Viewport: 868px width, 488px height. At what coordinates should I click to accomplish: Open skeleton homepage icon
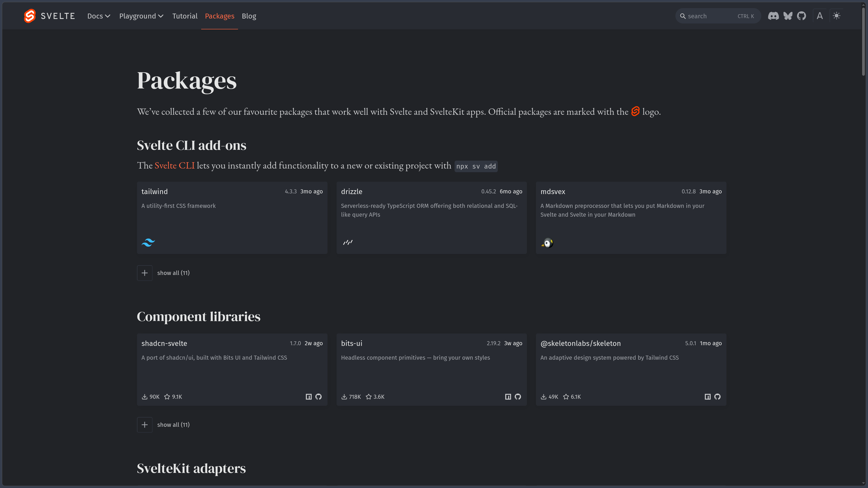[708, 397]
